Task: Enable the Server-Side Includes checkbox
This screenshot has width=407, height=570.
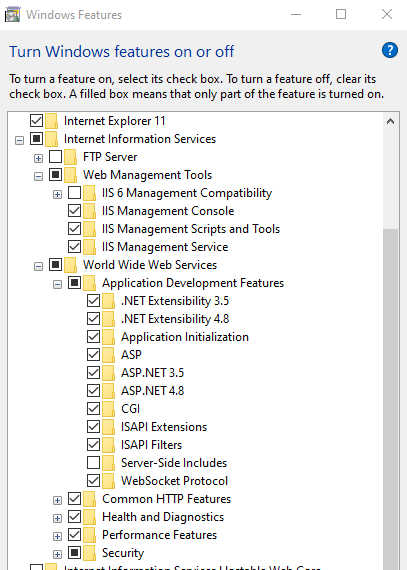Action: click(93, 462)
